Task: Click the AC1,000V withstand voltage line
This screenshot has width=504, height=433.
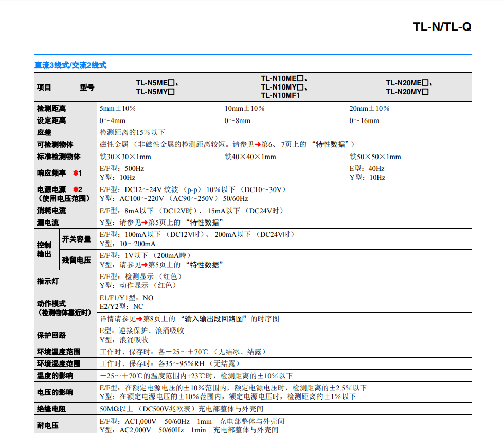Action: click(x=192, y=422)
